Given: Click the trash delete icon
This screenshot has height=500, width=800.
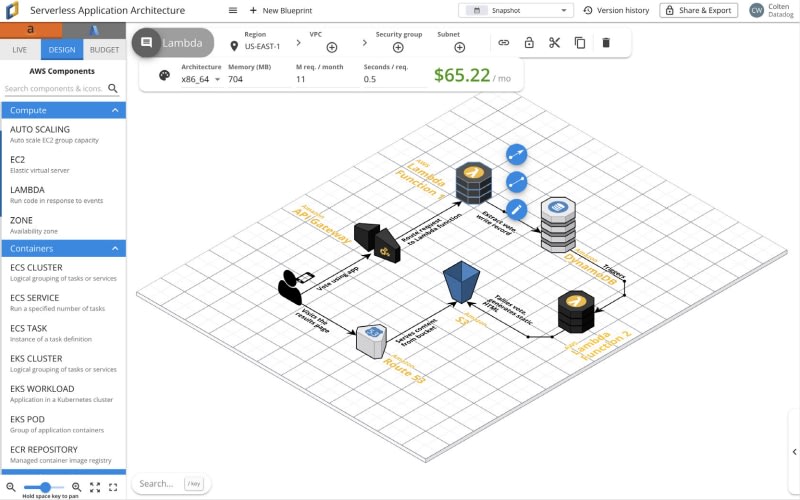Looking at the screenshot, I should (x=606, y=43).
